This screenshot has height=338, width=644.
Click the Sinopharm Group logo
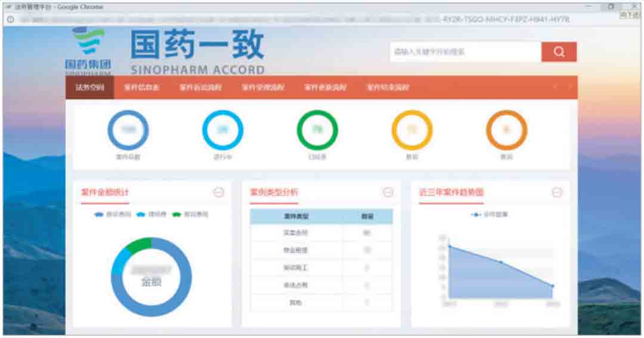88,50
